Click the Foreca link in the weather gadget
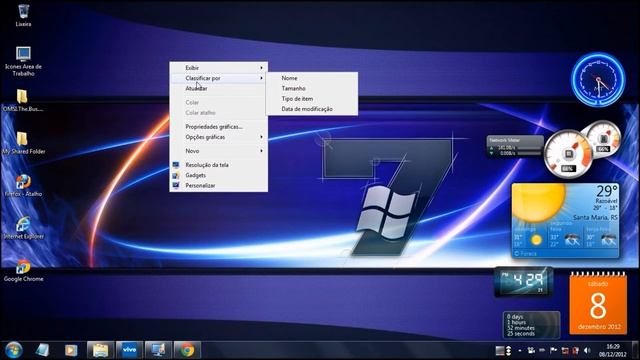The image size is (640, 360). tap(526, 253)
